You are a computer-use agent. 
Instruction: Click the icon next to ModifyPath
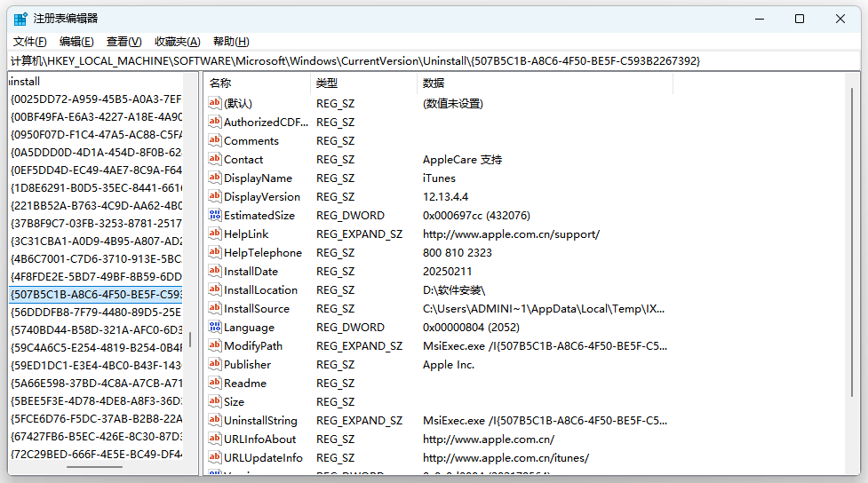[215, 345]
